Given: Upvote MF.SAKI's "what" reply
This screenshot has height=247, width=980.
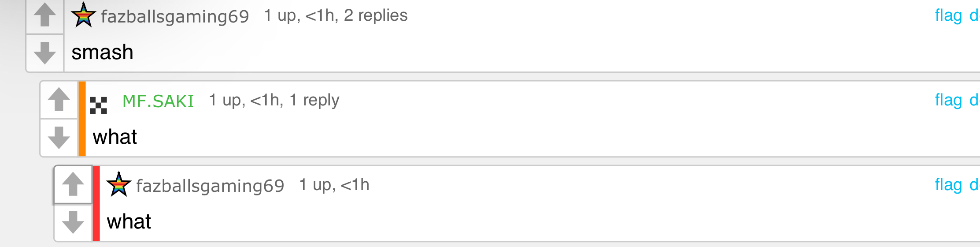Looking at the screenshot, I should (59, 100).
